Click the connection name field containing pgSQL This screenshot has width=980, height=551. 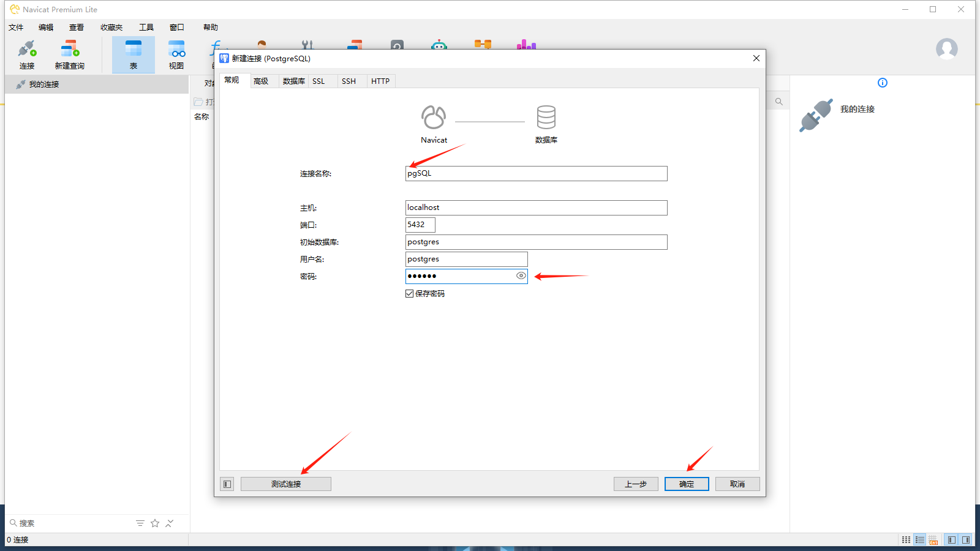(x=536, y=173)
